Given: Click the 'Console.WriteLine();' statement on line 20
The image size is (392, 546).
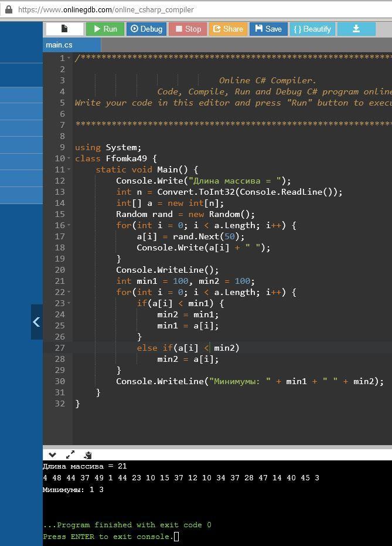Looking at the screenshot, I should click(x=168, y=270).
